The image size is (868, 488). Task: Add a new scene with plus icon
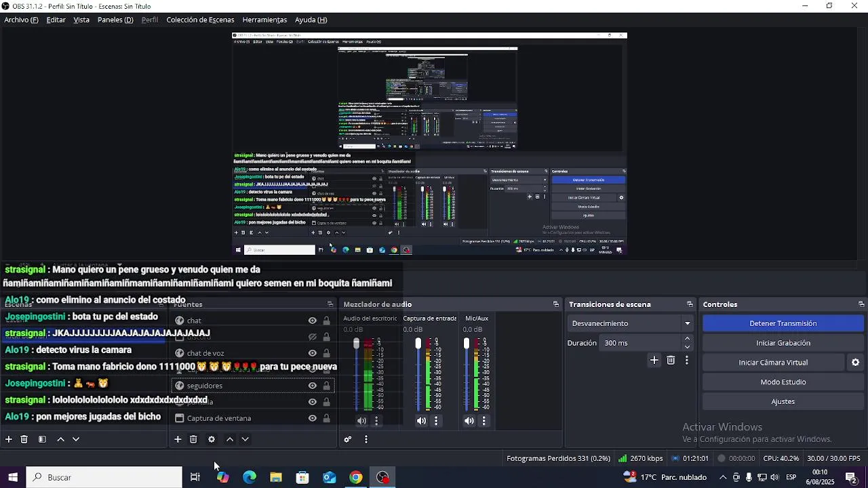tap(9, 439)
